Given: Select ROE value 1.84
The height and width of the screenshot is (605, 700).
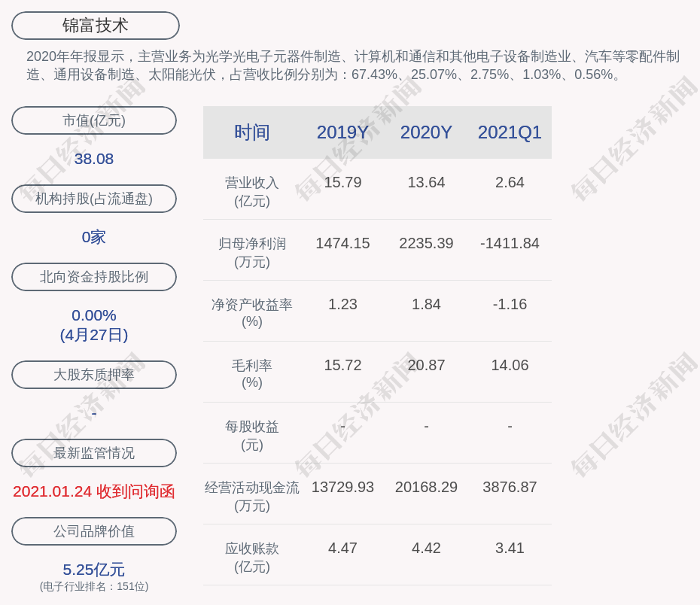Looking at the screenshot, I should [426, 304].
